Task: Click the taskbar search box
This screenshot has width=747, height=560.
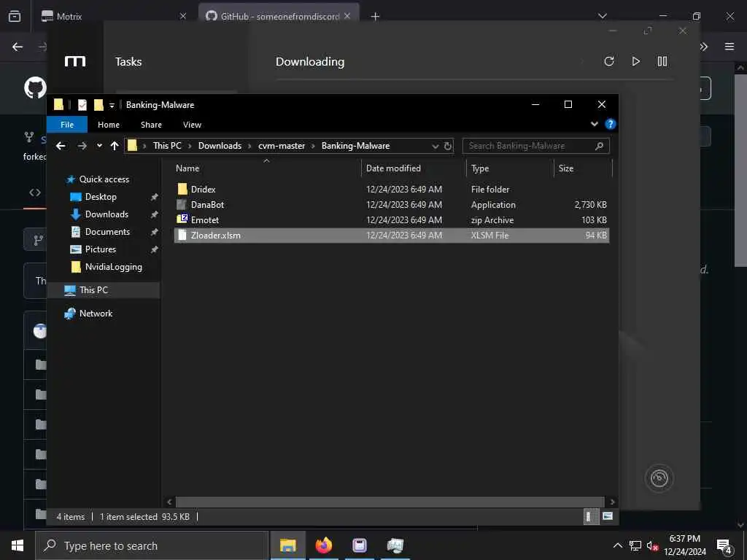Action: 152,545
